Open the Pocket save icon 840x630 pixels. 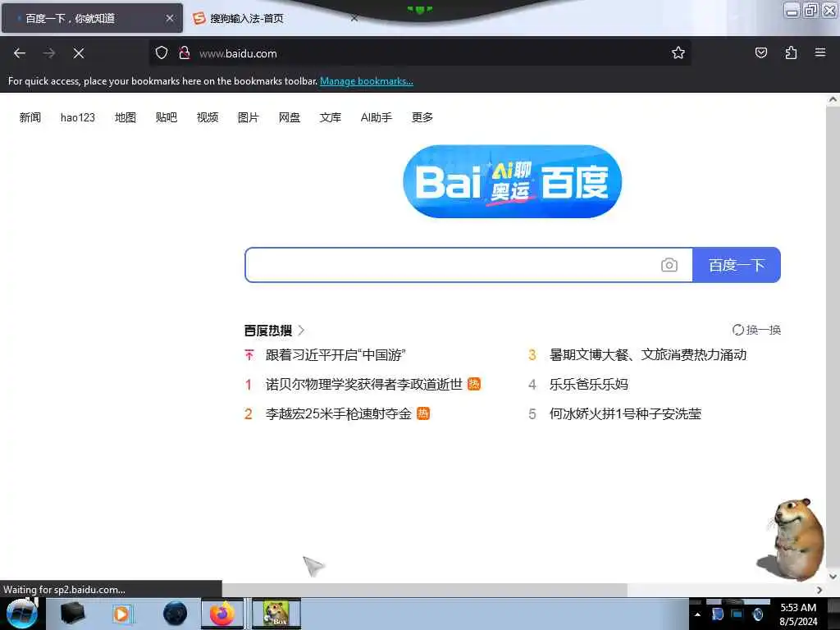760,52
